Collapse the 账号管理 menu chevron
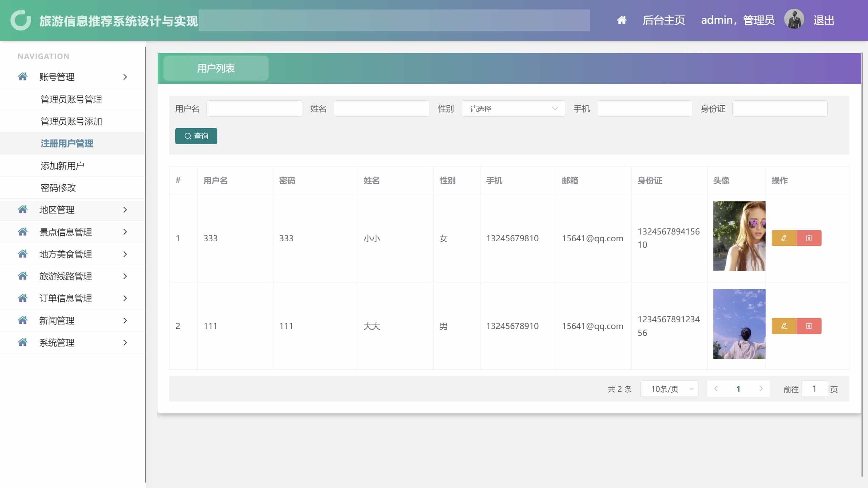 pyautogui.click(x=125, y=77)
